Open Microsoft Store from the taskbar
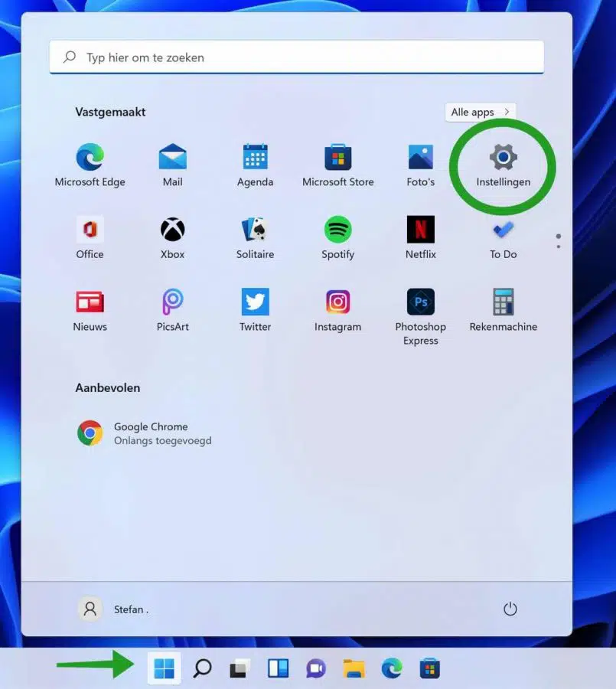616x689 pixels. (x=430, y=668)
